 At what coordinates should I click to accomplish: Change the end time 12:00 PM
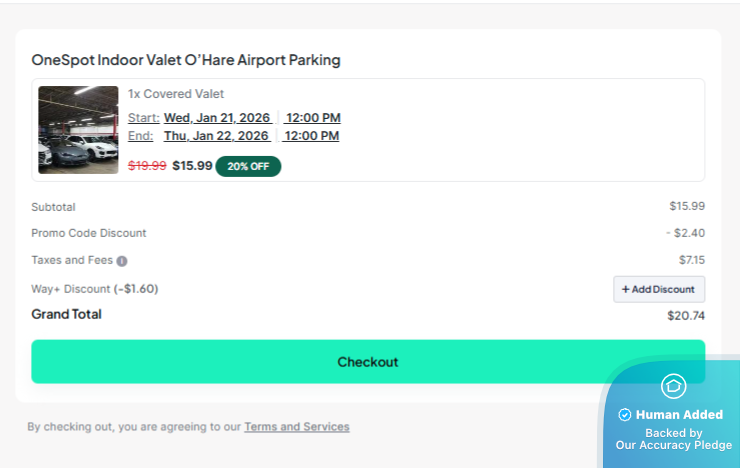312,136
